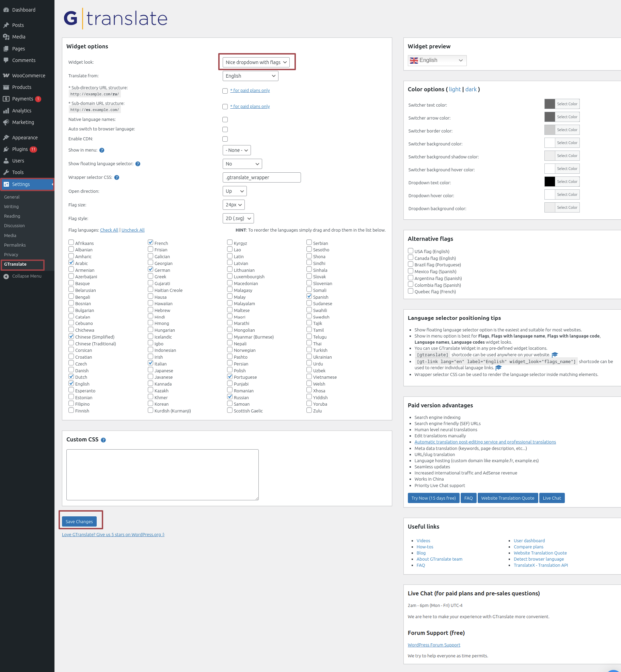Check Quebec flag (French) option
The height and width of the screenshot is (672, 621).
tap(411, 291)
